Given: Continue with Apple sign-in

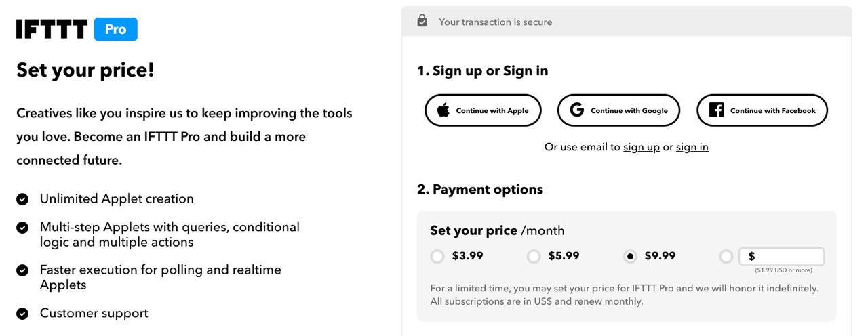Looking at the screenshot, I should (483, 110).
